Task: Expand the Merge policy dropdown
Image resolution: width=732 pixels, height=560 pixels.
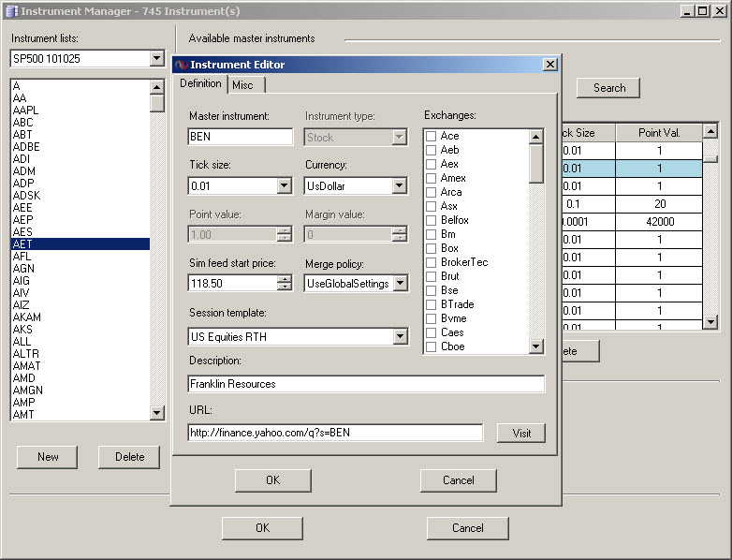Action: click(400, 283)
